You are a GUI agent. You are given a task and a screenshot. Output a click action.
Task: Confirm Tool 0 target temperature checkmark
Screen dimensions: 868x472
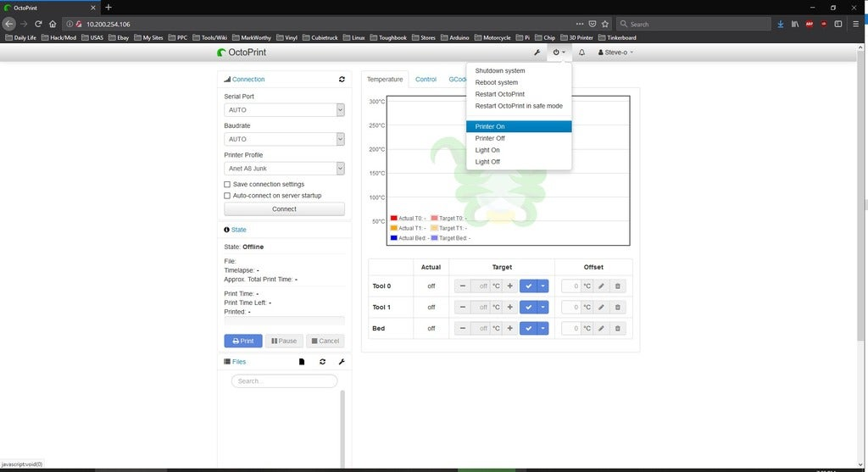tap(529, 286)
